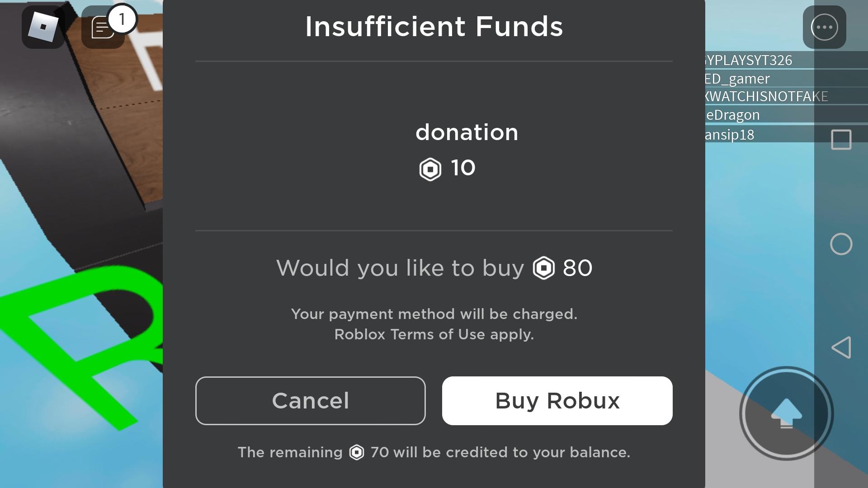Tap the Android back triangle

click(841, 347)
